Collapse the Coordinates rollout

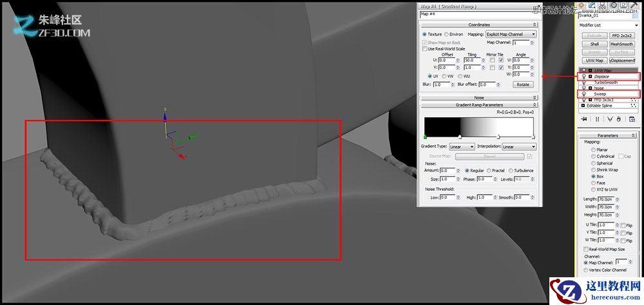click(479, 25)
